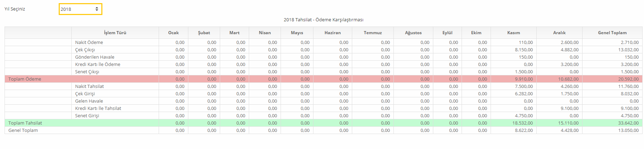Click the Genel Toplam column header

click(612, 33)
